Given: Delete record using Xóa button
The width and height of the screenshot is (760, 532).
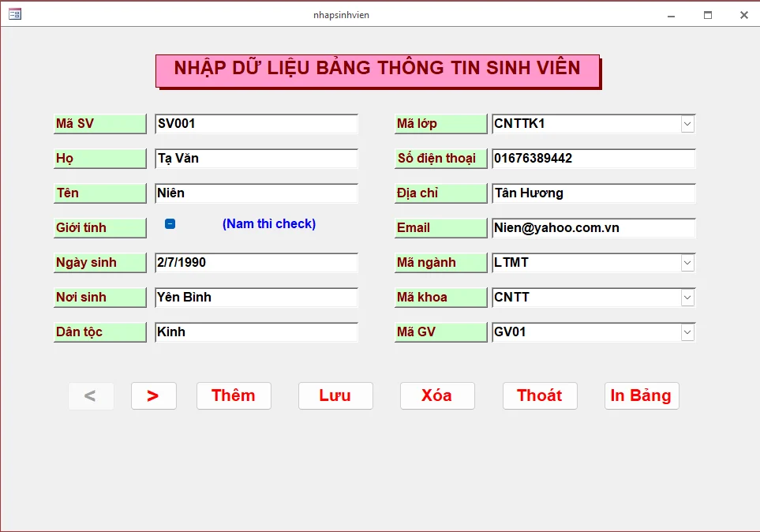Looking at the screenshot, I should click(436, 396).
